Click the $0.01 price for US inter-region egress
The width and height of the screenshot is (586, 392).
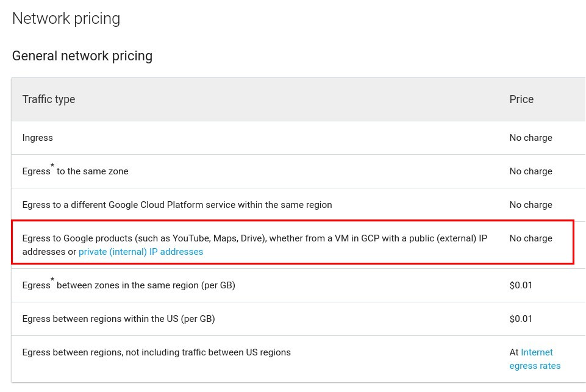pos(521,319)
